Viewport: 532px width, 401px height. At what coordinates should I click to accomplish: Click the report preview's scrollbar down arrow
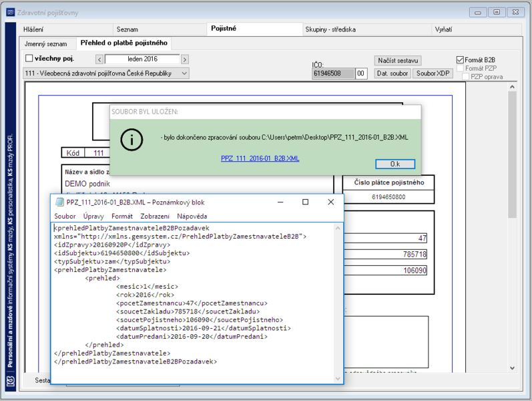point(513,368)
